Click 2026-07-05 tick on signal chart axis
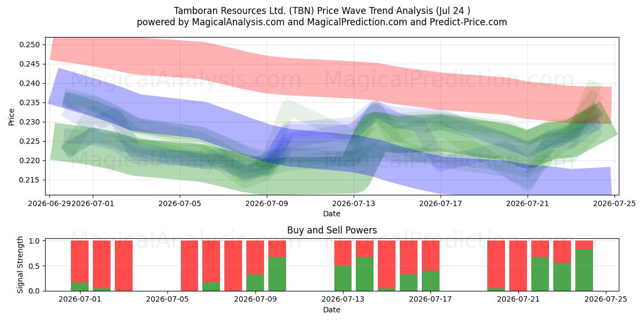The width and height of the screenshot is (644, 322). click(x=167, y=299)
